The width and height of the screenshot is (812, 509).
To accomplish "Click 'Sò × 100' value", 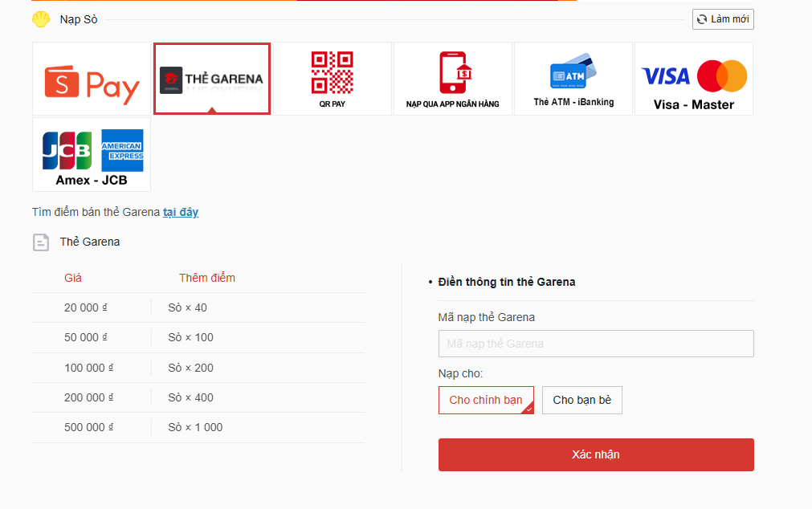I will [190, 338].
